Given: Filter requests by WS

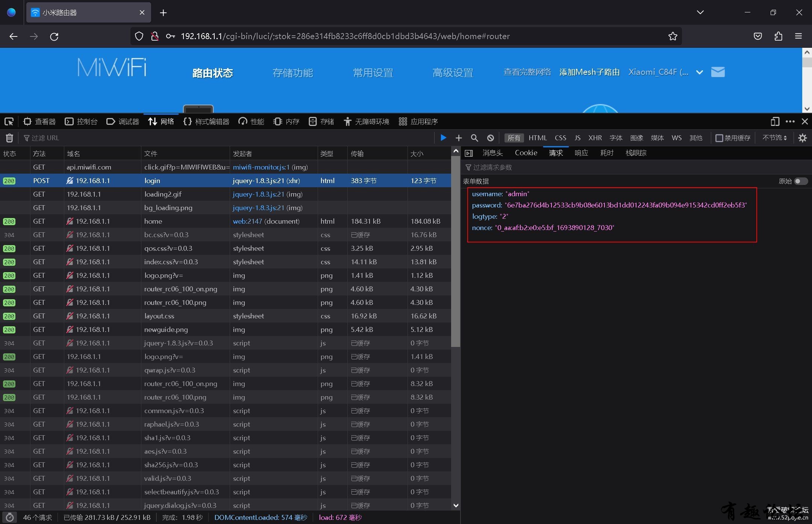Looking at the screenshot, I should [x=676, y=138].
